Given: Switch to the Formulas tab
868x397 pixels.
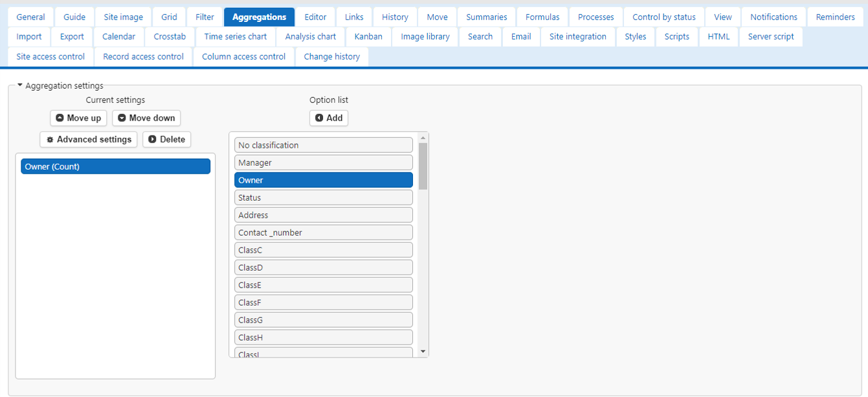Looking at the screenshot, I should (542, 17).
